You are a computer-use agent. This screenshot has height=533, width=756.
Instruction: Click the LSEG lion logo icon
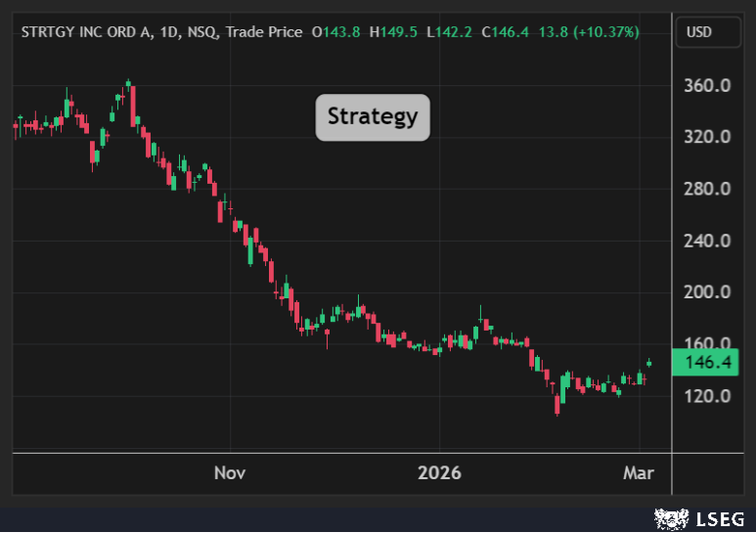point(669,518)
